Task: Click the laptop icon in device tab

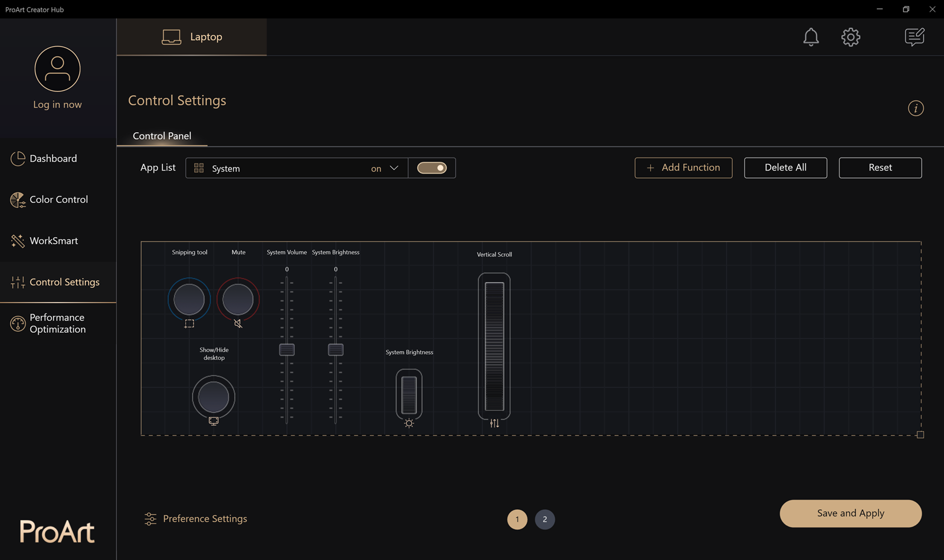Action: pyautogui.click(x=171, y=37)
